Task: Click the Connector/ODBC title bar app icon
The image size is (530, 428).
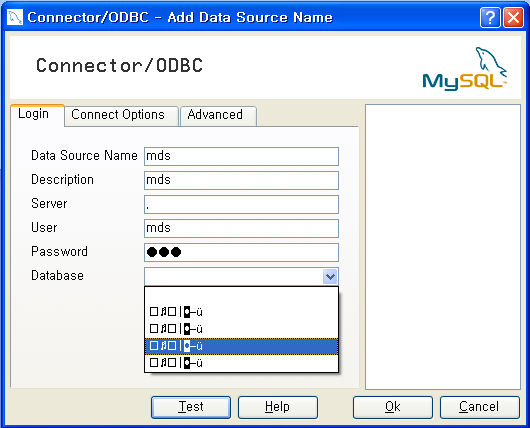Action: (x=15, y=17)
